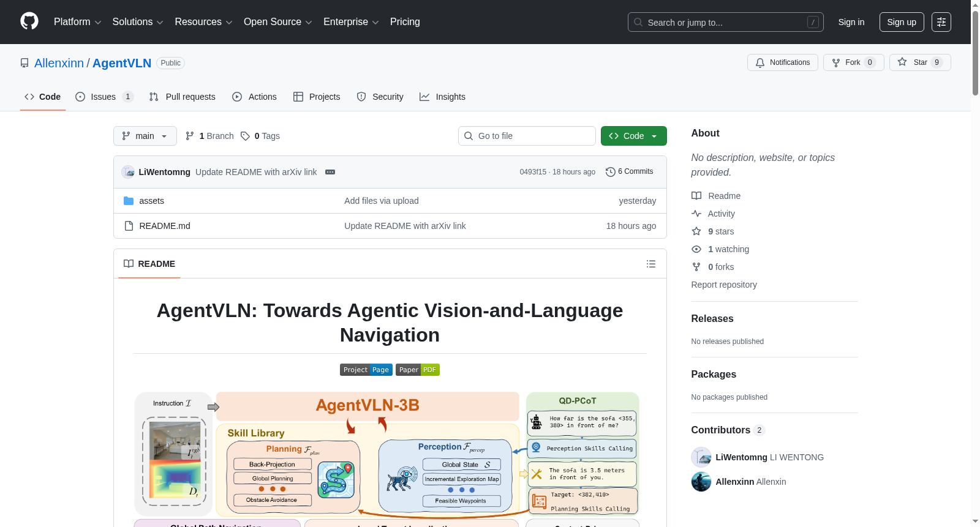Open the Resources menu

pyautogui.click(x=204, y=22)
